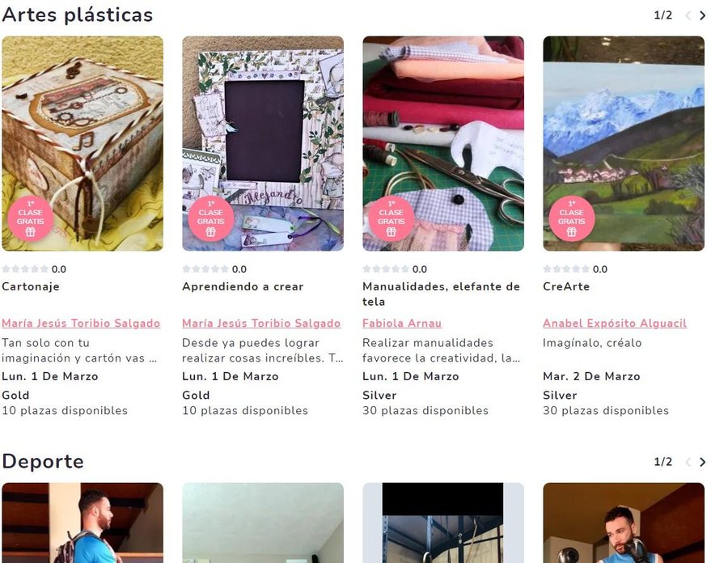Viewport: 728px width, 563px height.
Task: Click the free class badge on Cartonaje
Action: click(x=30, y=218)
